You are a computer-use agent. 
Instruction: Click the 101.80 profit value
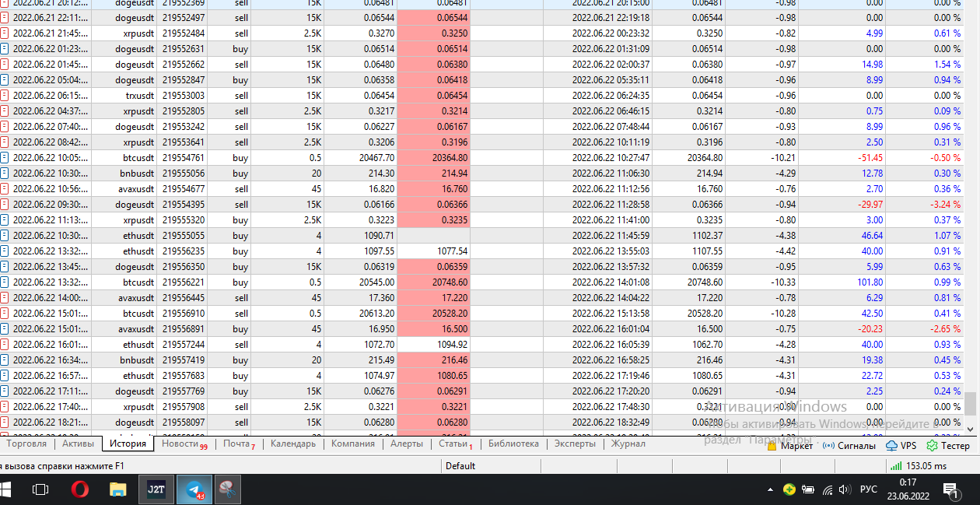tap(870, 282)
